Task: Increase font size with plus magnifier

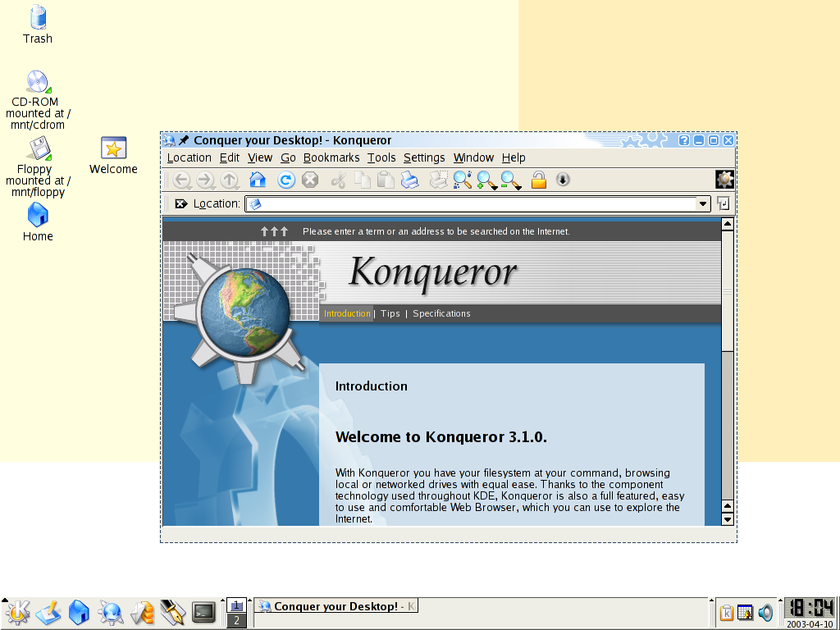Action: pyautogui.click(x=486, y=180)
